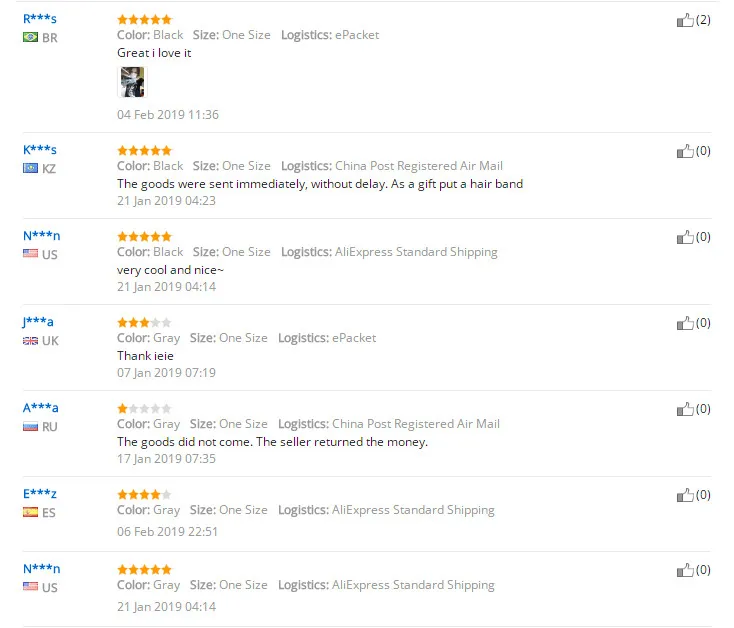Mark very cool and nice review helpful
The image size is (734, 628).
(x=685, y=237)
